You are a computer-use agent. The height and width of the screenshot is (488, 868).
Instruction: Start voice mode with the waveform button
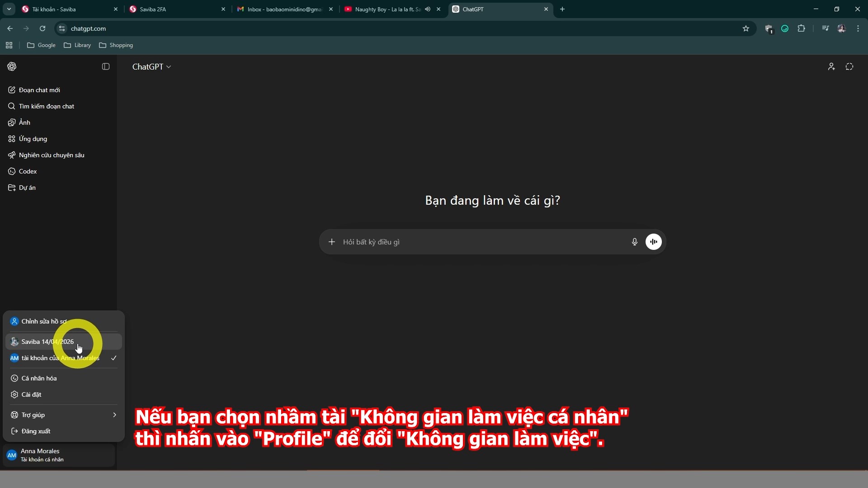[654, 242]
